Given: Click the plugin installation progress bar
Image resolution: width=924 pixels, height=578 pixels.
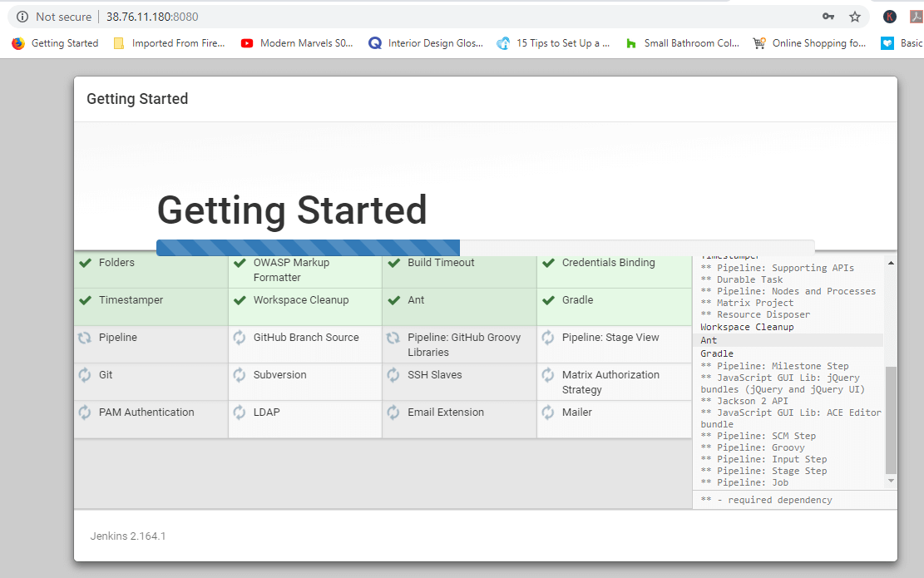Looking at the screenshot, I should [x=486, y=248].
